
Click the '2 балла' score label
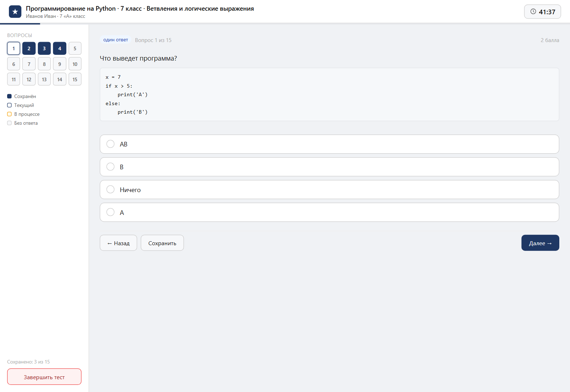click(550, 40)
